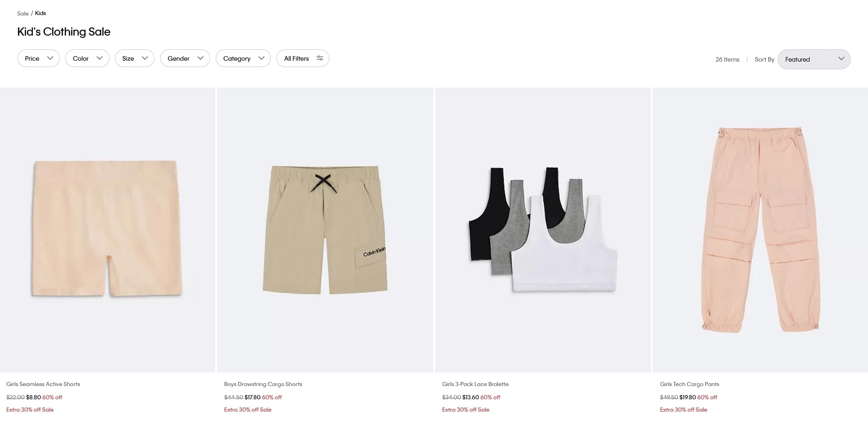
Task: Click the chevron in Featured sort box
Action: click(841, 59)
